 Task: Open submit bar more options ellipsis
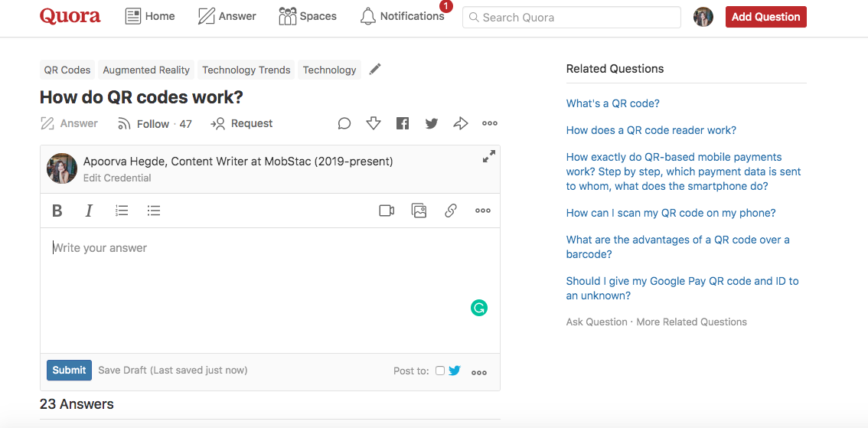[479, 373]
